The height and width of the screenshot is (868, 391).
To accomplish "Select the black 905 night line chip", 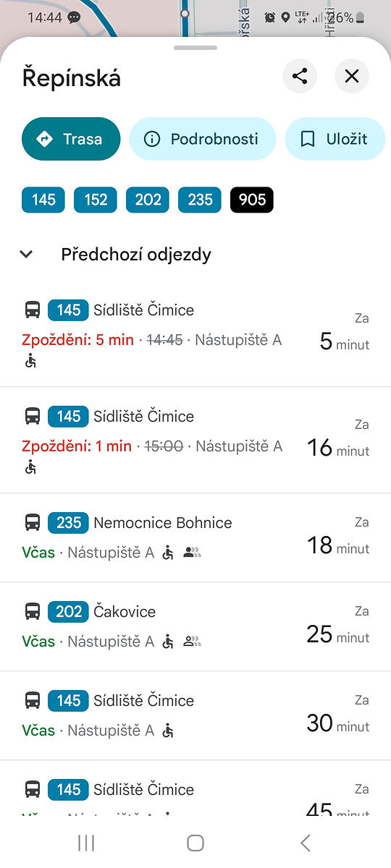I will pos(252,200).
